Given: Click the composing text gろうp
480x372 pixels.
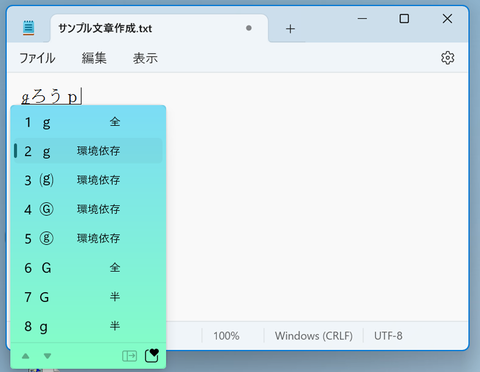Looking at the screenshot, I should (51, 97).
